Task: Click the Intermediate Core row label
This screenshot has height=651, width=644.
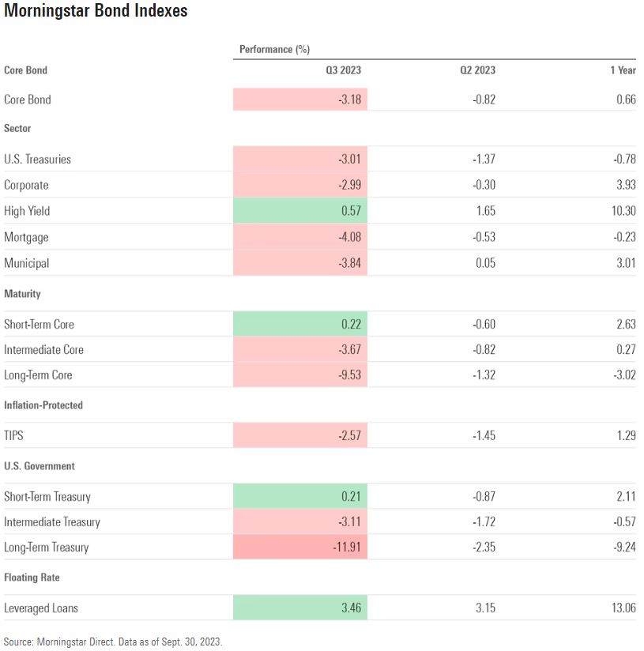Action: click(43, 350)
